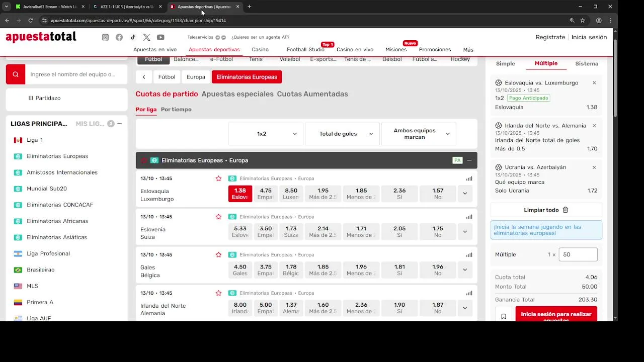The height and width of the screenshot is (362, 644).
Task: Remove Eslovaquia vs. Luxemburgo from betslip
Action: coord(594,83)
